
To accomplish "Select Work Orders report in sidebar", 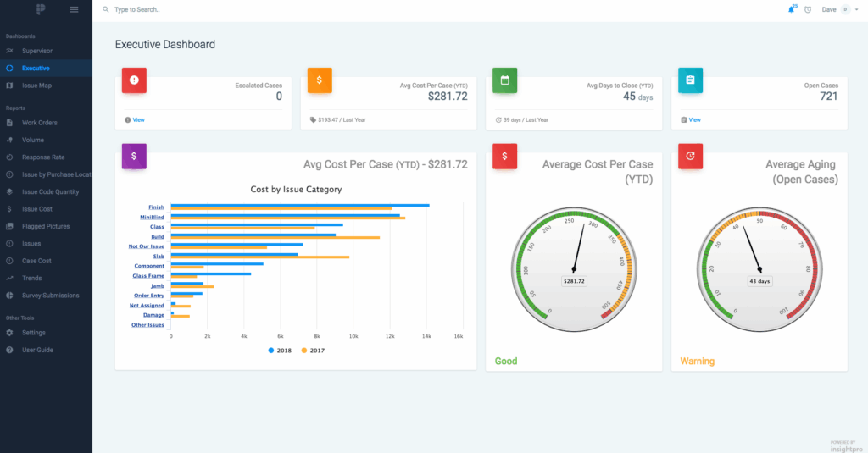I will click(39, 123).
